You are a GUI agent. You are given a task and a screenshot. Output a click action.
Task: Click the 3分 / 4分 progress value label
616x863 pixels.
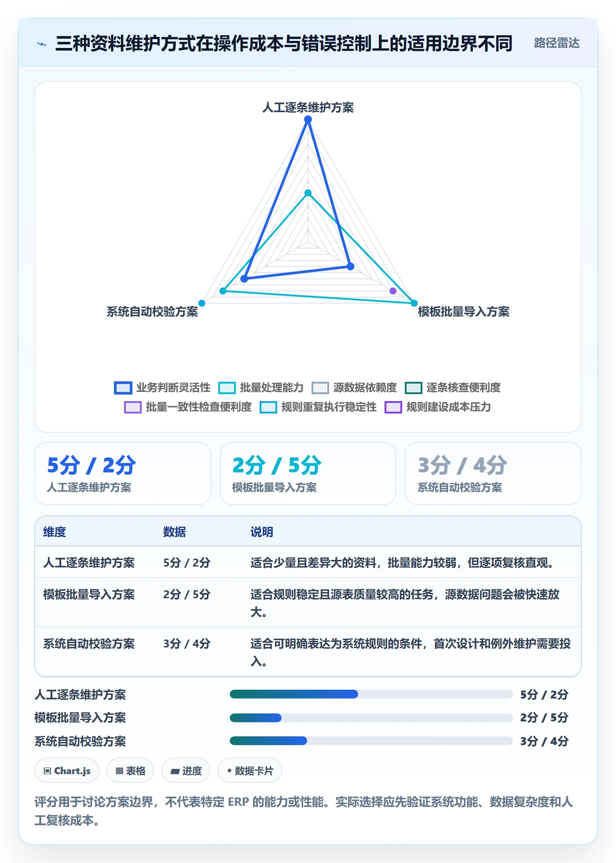point(544,742)
